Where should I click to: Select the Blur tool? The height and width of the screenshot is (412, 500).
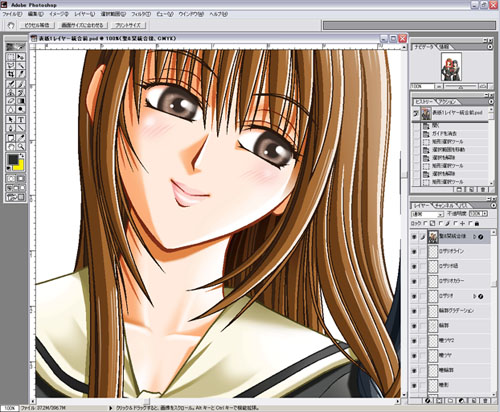click(x=11, y=109)
